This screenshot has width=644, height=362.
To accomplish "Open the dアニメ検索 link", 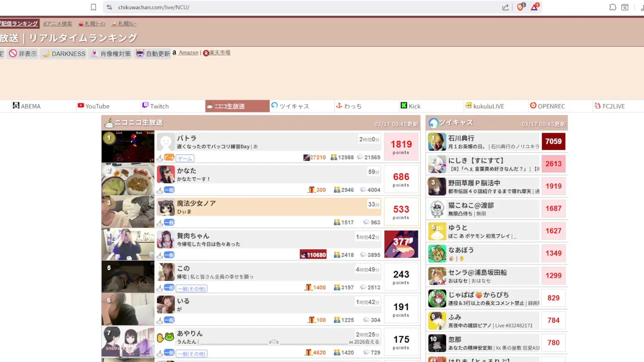I will (x=57, y=24).
